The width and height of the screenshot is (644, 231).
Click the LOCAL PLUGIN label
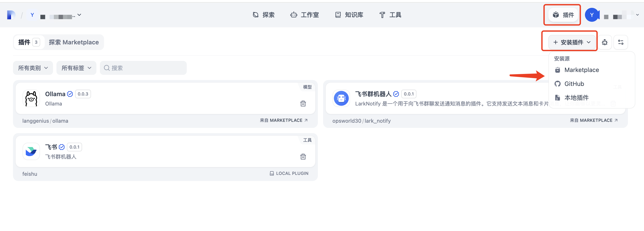click(289, 173)
